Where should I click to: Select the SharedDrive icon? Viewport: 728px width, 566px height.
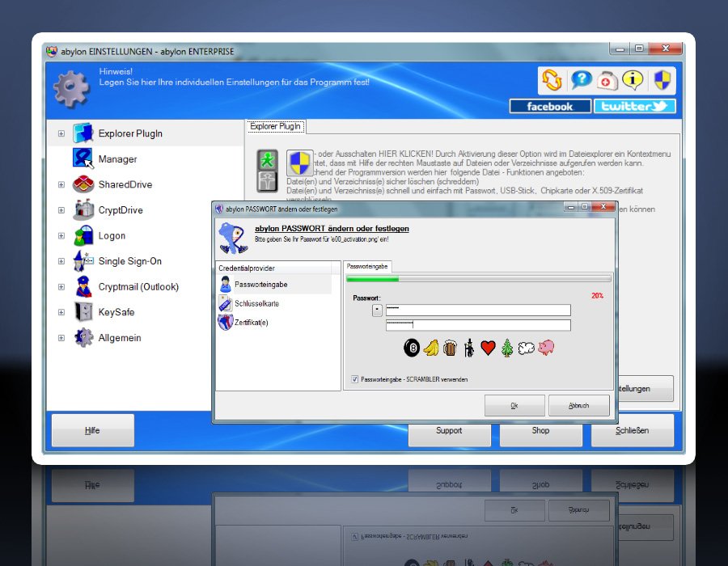(x=83, y=184)
